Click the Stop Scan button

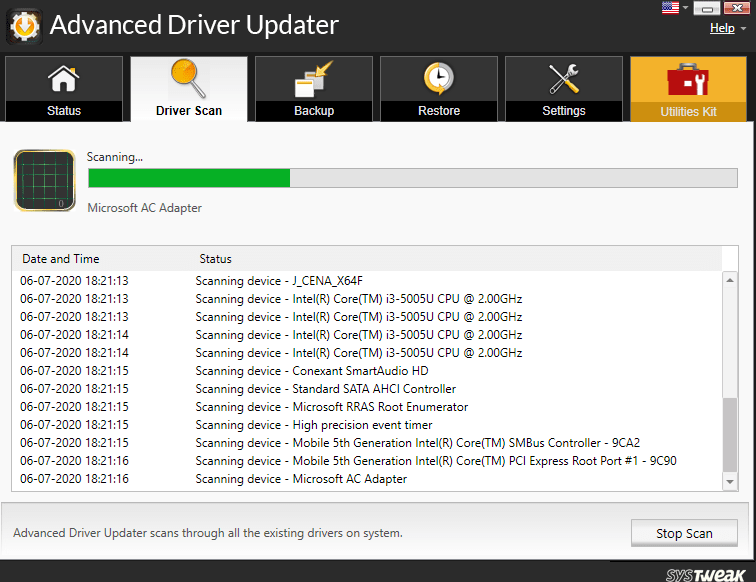click(684, 533)
